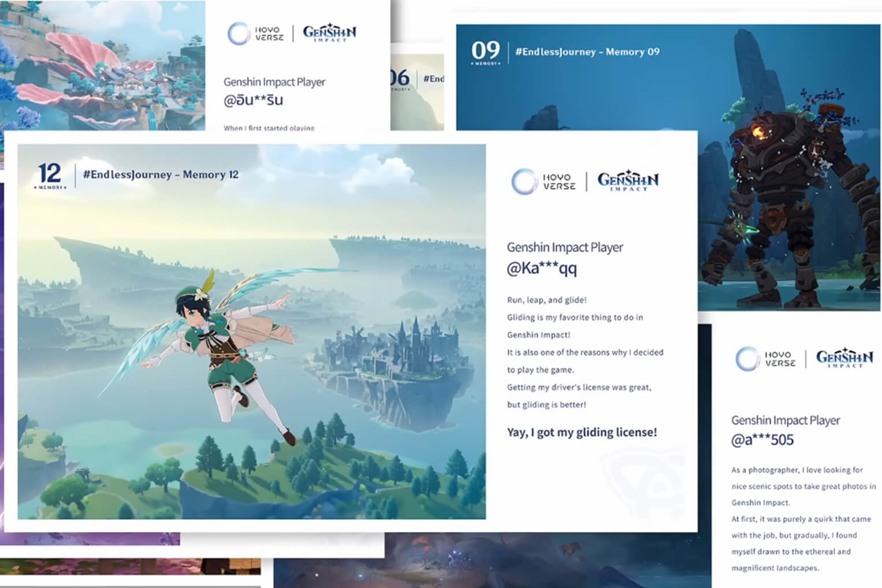Image resolution: width=882 pixels, height=588 pixels.
Task: Click the 09 Memory number badge
Action: 485,52
